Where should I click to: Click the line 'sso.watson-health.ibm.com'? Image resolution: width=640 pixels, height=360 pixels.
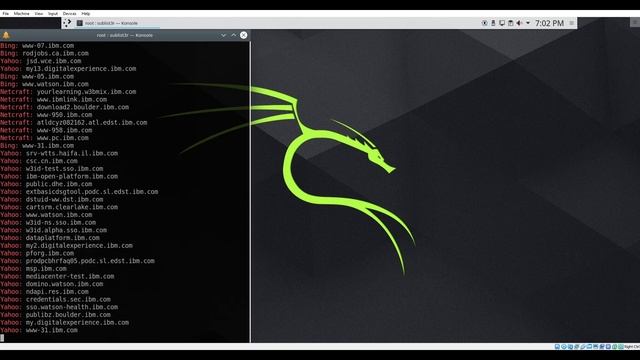coord(59,307)
